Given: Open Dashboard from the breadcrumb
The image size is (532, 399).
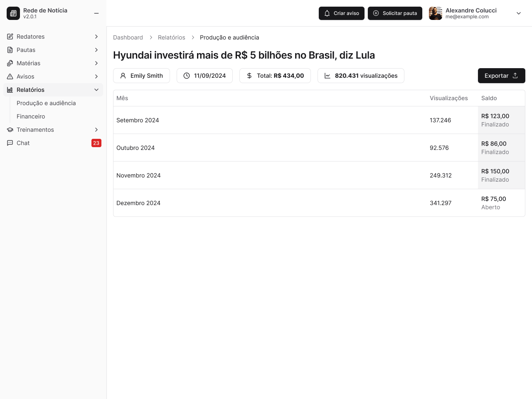Looking at the screenshot, I should point(128,37).
